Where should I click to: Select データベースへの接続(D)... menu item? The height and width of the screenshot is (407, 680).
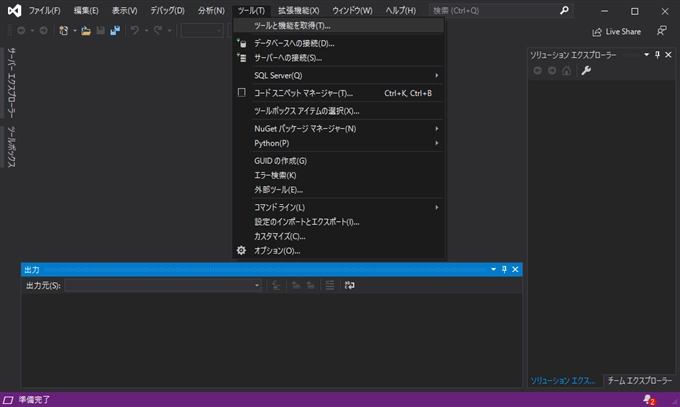(x=338, y=43)
